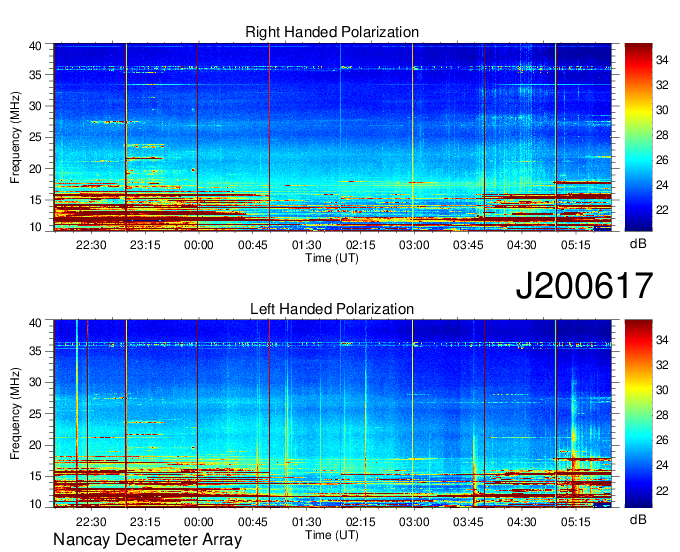The height and width of the screenshot is (552, 680).
Task: Click the "Nancay Decameter Array" caption
Action: click(147, 540)
